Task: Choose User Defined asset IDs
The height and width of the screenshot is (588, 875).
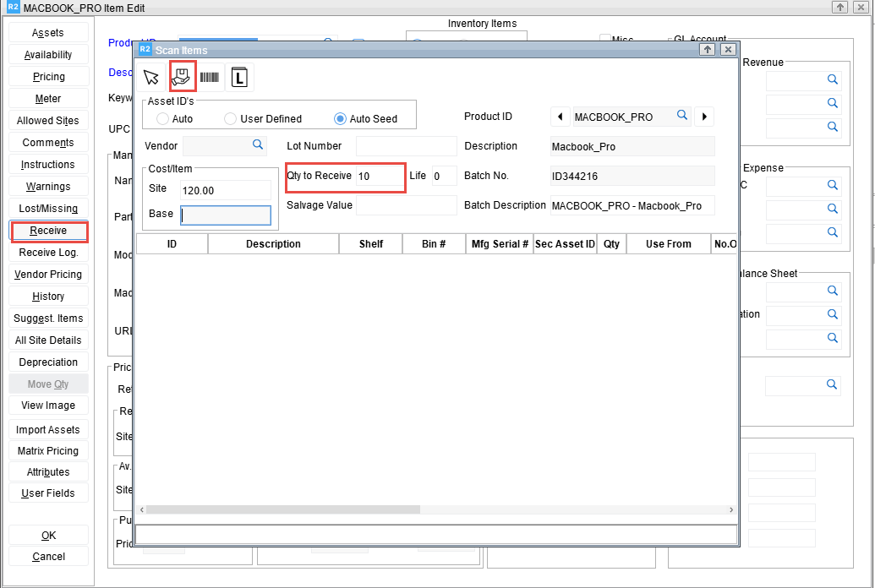Action: click(230, 119)
